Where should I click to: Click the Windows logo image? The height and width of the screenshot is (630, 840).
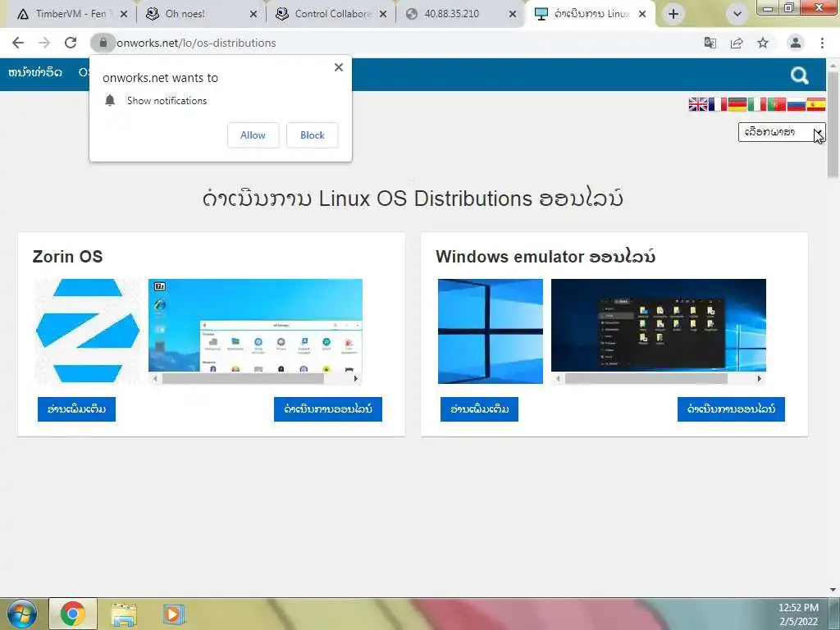coord(491,331)
